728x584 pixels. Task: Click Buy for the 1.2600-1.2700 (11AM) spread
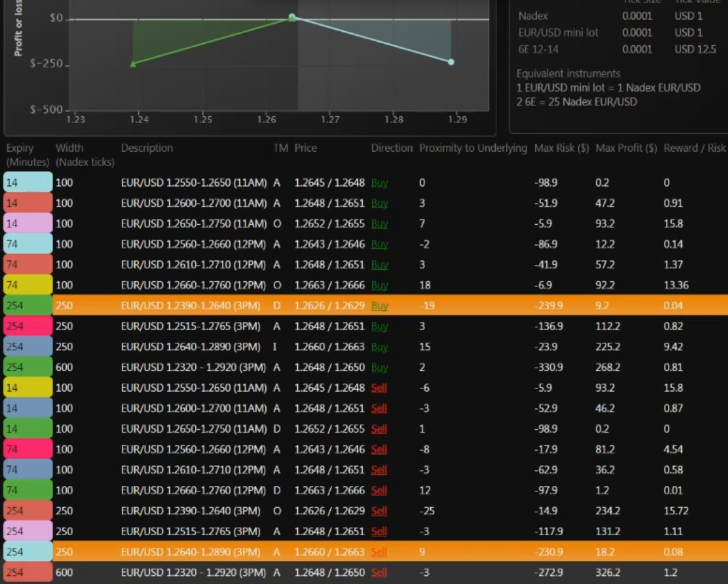point(380,203)
